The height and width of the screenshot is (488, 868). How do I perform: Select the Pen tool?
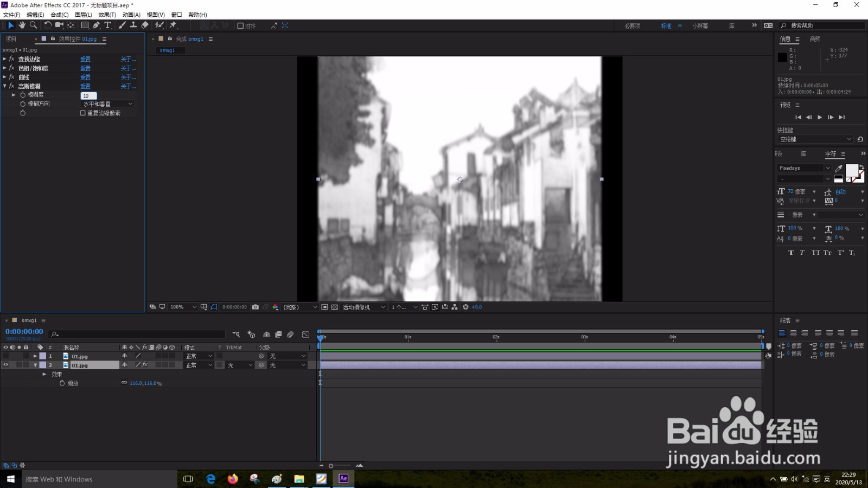(x=96, y=25)
